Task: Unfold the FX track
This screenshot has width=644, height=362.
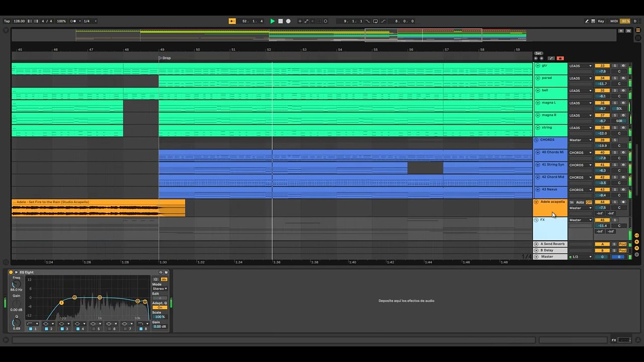Action: coord(536,220)
